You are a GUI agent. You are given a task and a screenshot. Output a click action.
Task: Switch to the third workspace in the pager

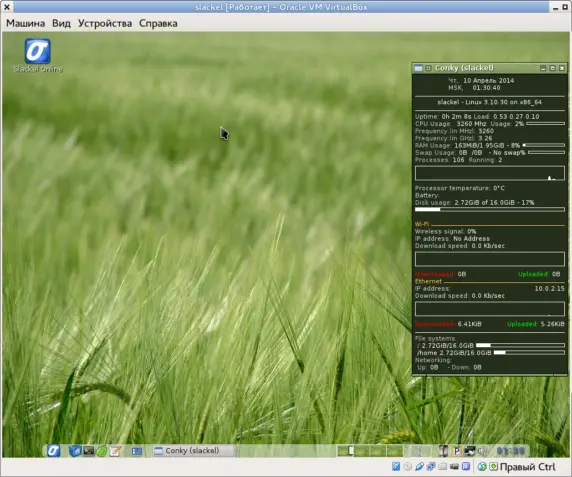[x=379, y=451]
